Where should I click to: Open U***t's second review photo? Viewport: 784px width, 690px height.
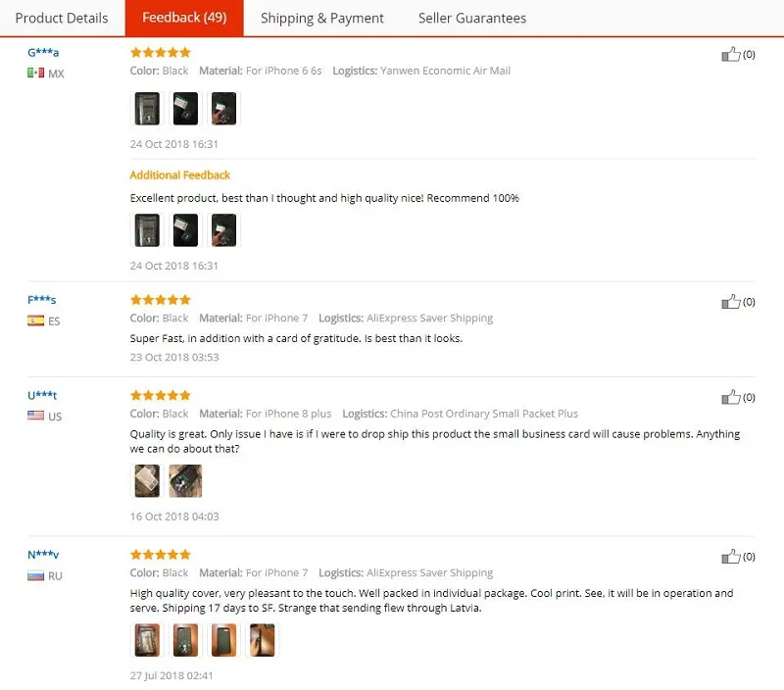click(185, 481)
